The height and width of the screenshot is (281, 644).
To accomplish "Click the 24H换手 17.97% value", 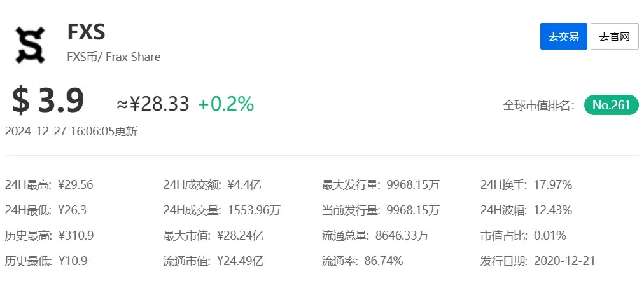I will (x=552, y=185).
